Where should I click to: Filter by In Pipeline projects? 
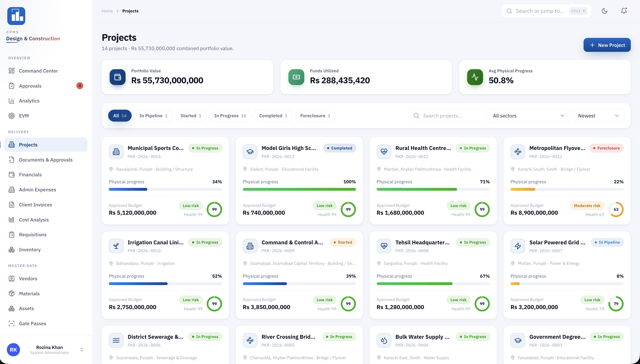153,116
